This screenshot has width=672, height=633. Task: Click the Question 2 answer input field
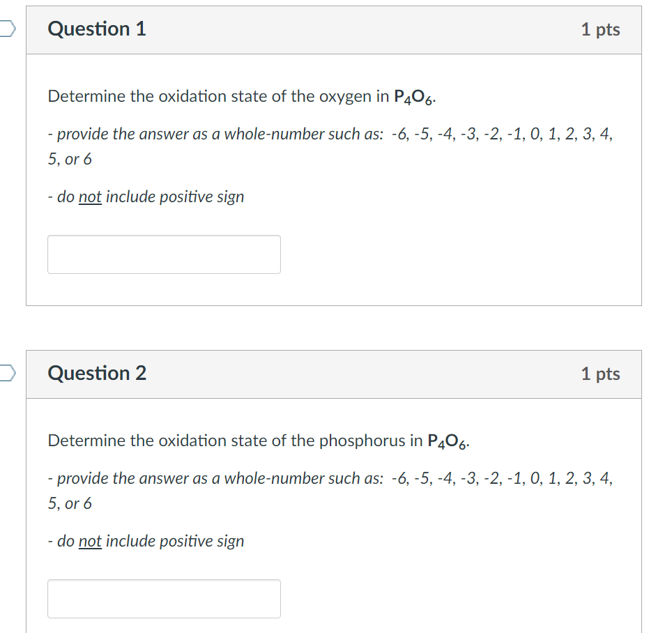(x=163, y=598)
